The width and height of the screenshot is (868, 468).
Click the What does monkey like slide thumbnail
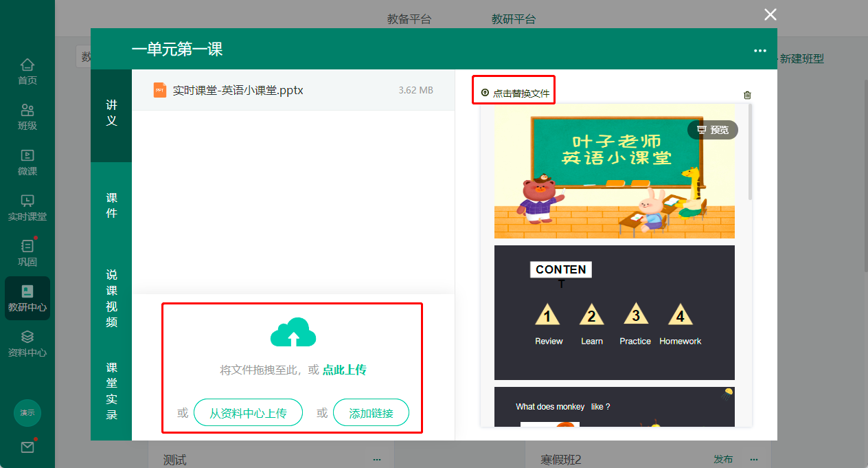[x=615, y=407]
